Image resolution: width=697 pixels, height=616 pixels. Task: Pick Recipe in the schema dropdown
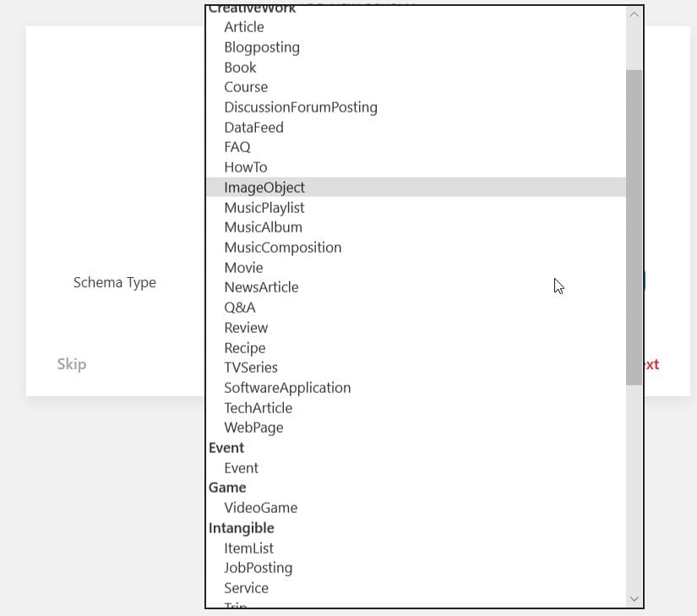(245, 348)
